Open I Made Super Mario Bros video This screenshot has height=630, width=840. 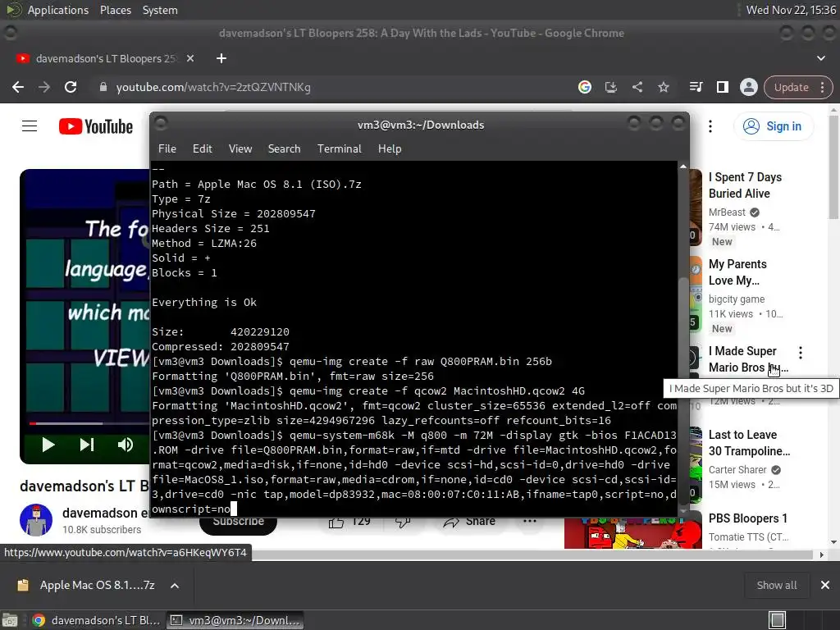click(748, 359)
